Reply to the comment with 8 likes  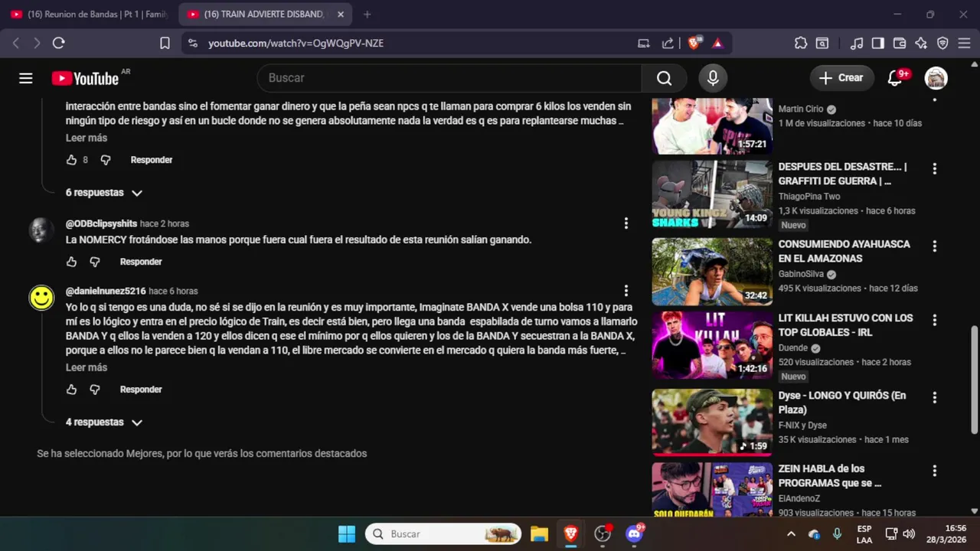[152, 160]
